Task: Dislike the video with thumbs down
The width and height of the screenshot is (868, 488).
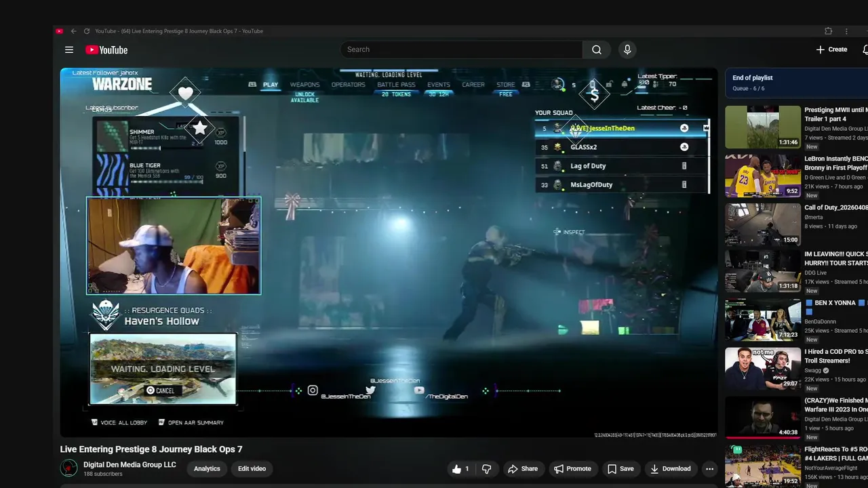Action: [486, 468]
